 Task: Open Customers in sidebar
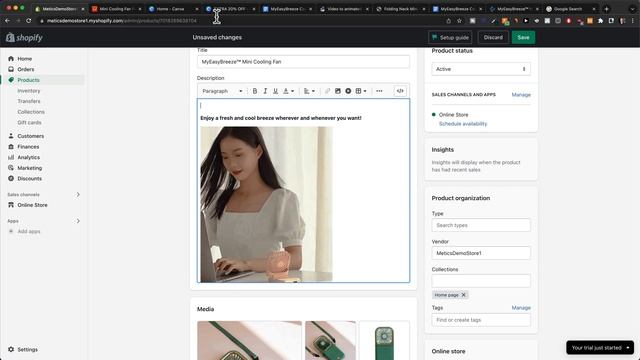(x=30, y=136)
